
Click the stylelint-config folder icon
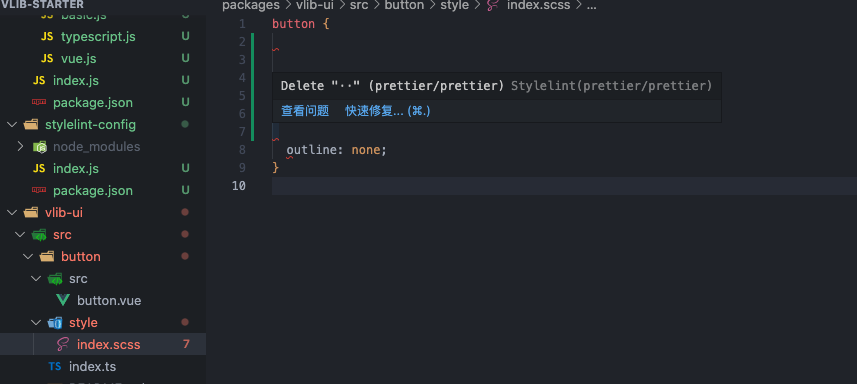click(x=31, y=125)
